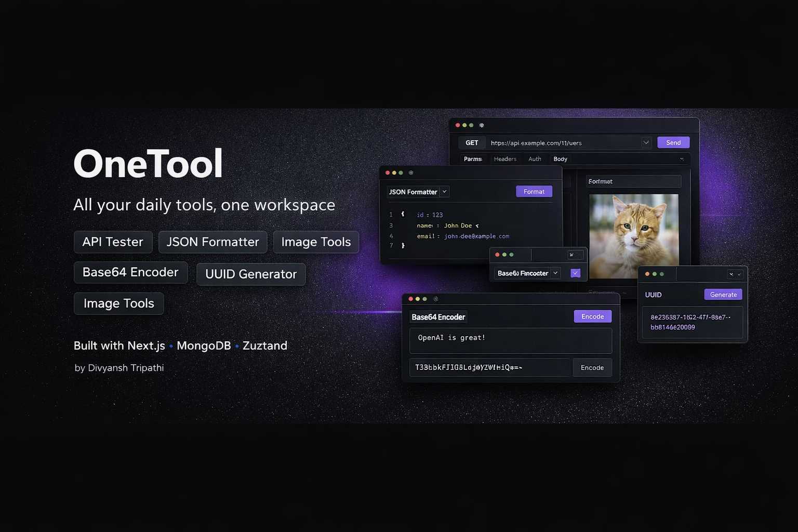Select the JSON Formatter chip on the left
798x532 pixels.
(212, 242)
